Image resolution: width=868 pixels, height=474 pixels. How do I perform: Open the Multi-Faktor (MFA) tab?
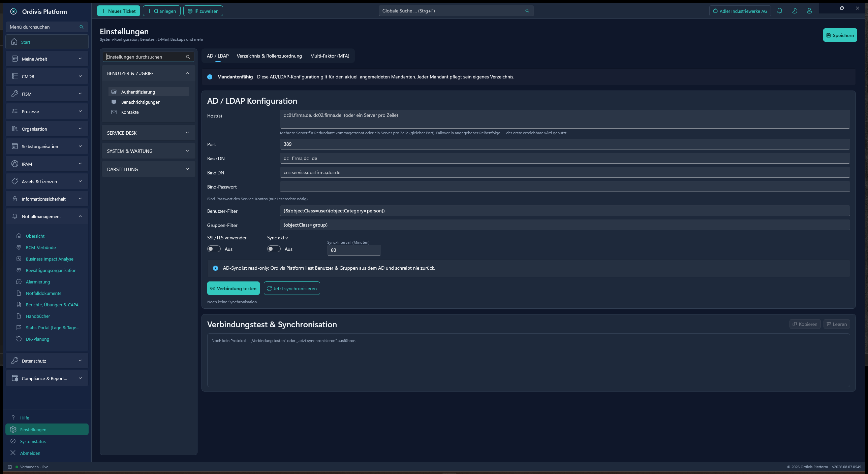[x=330, y=56]
